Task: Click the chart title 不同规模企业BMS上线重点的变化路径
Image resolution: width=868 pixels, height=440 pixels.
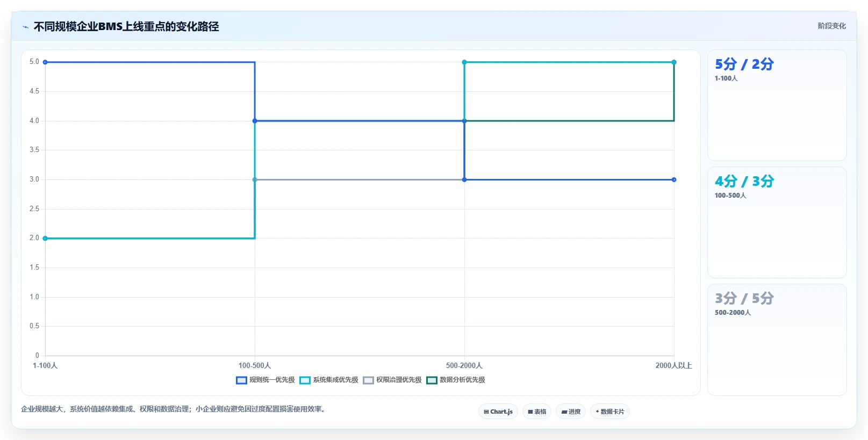Action: (x=126, y=26)
